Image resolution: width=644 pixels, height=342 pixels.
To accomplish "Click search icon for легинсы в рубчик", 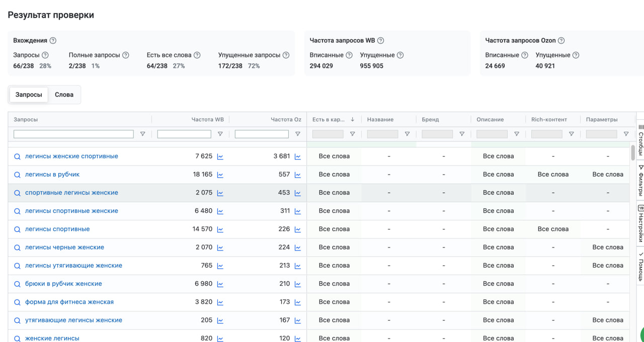I will click(17, 175).
